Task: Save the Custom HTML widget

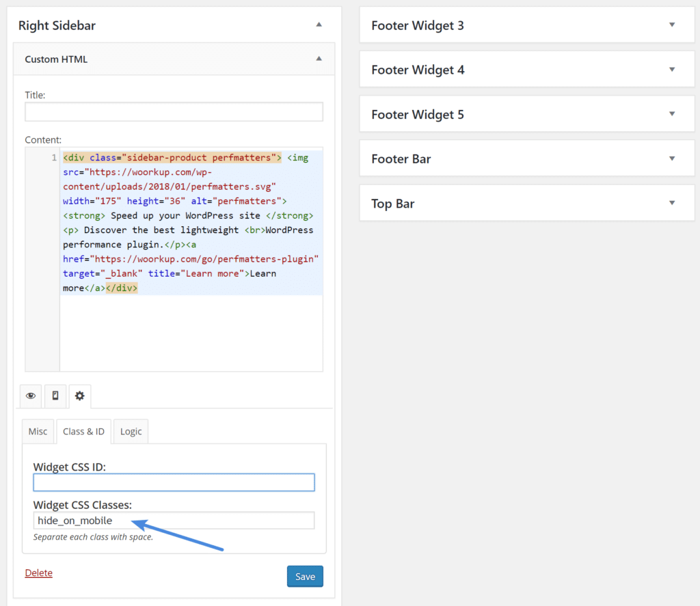Action: (305, 577)
